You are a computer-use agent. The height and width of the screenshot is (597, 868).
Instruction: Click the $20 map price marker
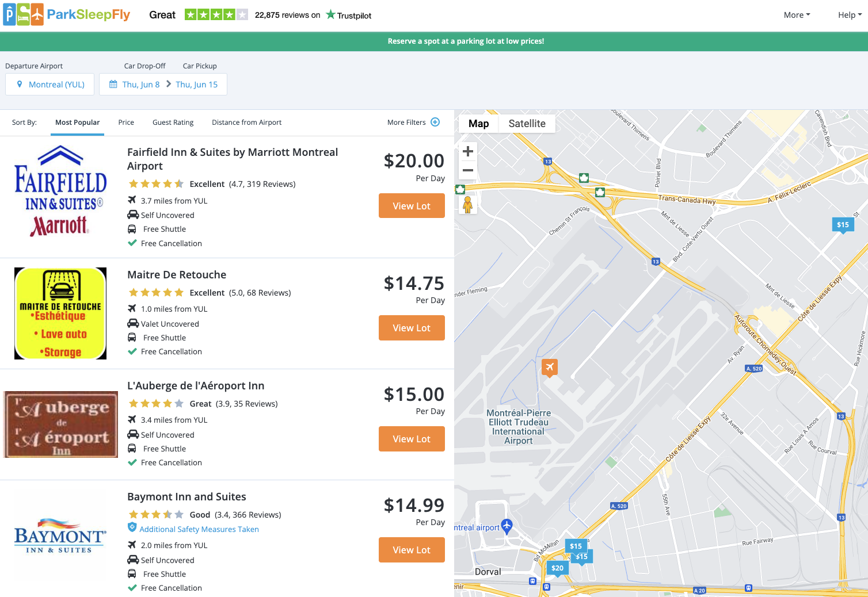click(557, 568)
